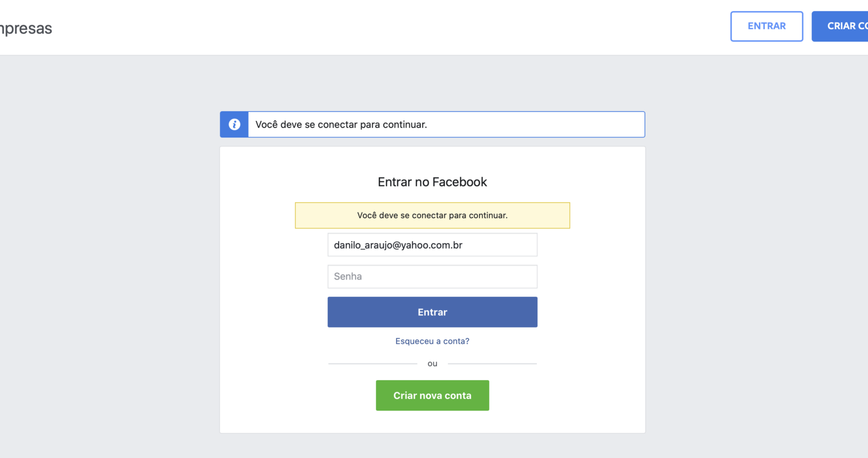This screenshot has height=458, width=868.
Task: Click empty white space below Criar nova conta
Action: click(x=432, y=422)
